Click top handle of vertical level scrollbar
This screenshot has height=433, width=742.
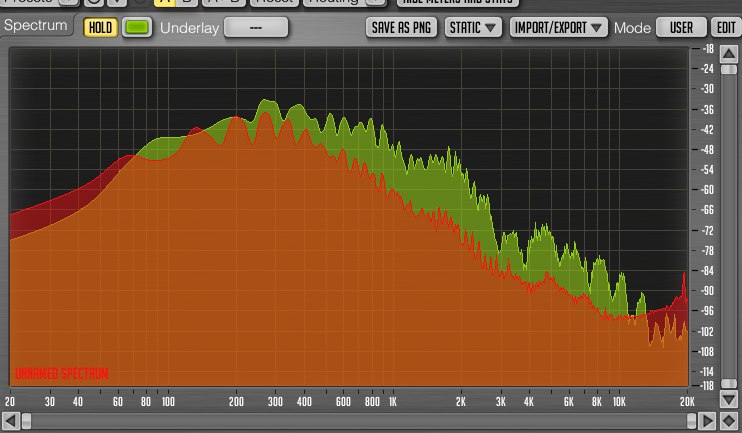(728, 67)
